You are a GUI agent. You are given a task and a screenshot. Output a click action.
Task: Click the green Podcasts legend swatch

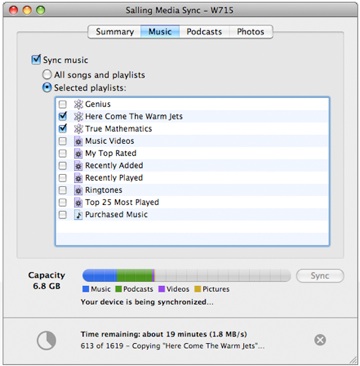119,289
